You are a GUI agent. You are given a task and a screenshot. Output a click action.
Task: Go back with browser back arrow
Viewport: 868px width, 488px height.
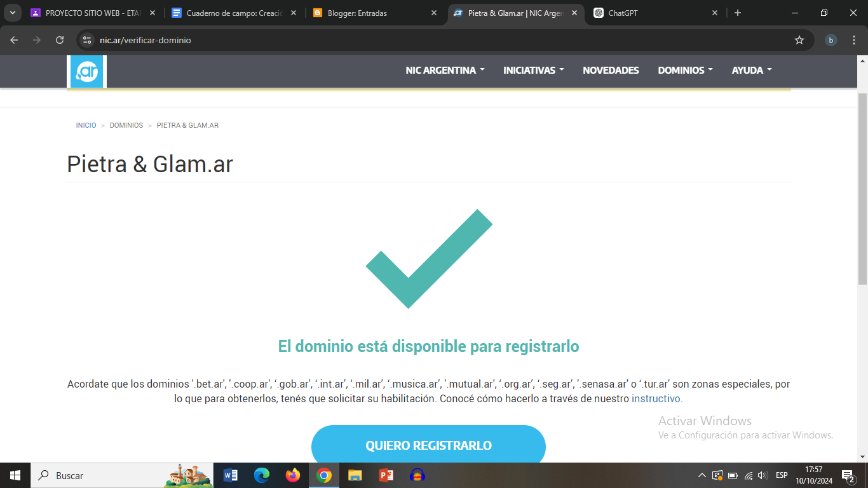pyautogui.click(x=14, y=40)
